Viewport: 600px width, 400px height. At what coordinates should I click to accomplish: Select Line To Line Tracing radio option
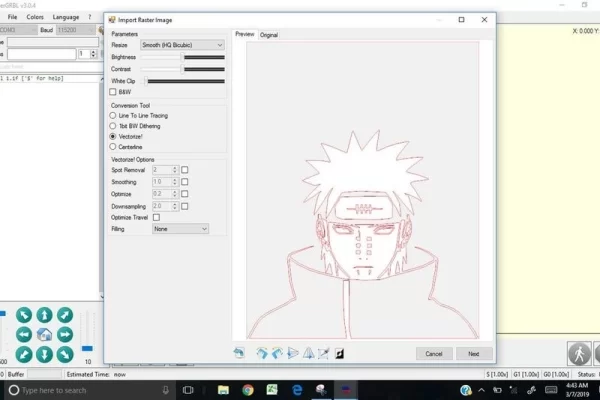pos(112,115)
